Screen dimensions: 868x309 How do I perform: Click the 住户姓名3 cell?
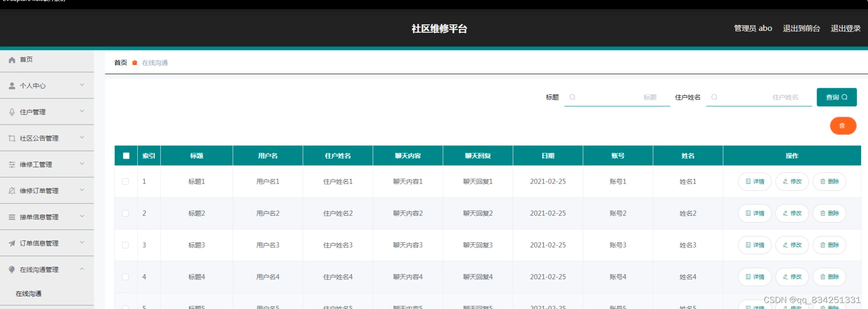coord(338,245)
